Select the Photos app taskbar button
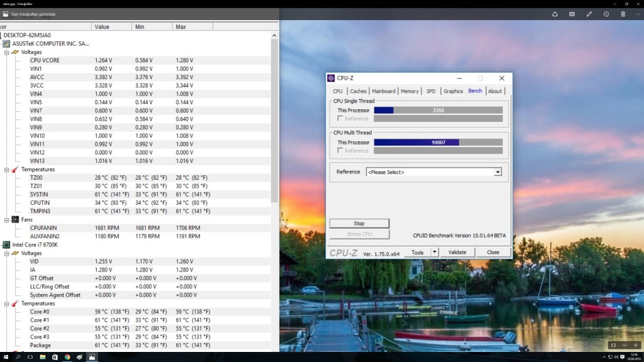The height and width of the screenshot is (362, 644). tap(92, 357)
